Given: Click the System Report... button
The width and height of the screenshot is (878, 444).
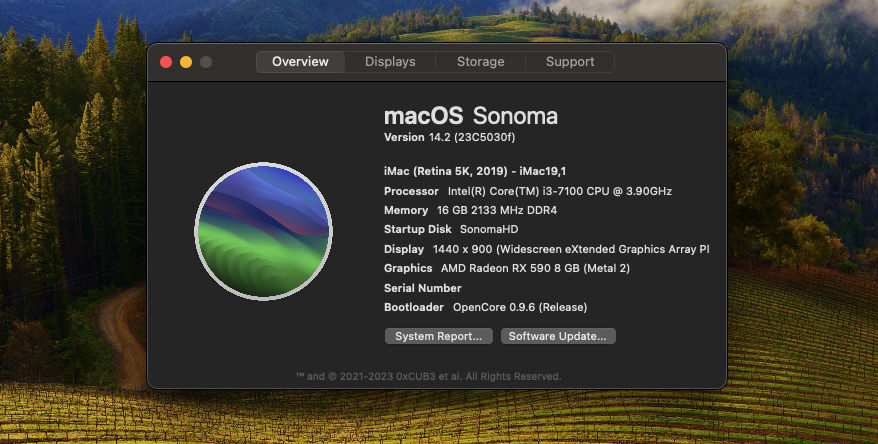Looking at the screenshot, I should point(438,336).
